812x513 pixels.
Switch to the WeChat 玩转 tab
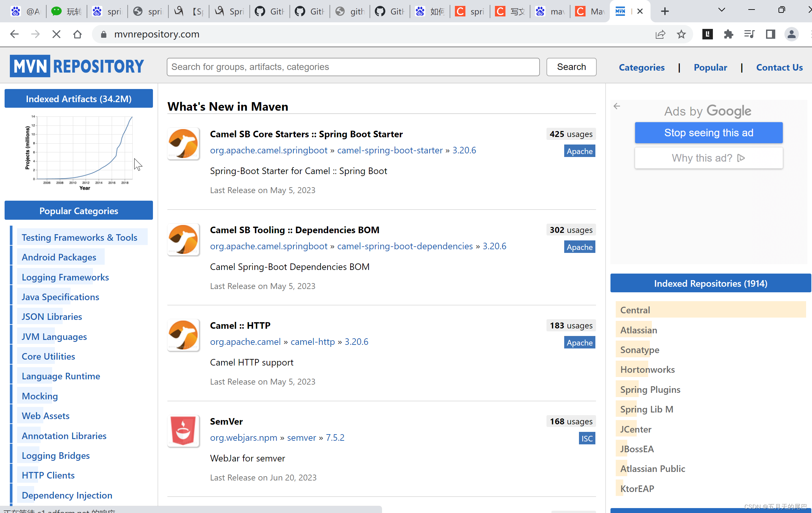click(x=66, y=11)
